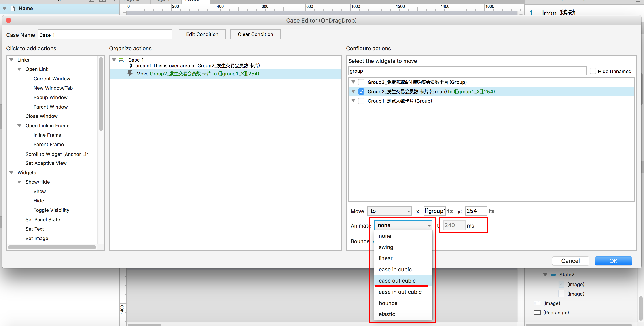The height and width of the screenshot is (326, 644).
Task: Click the fx icon next to y field
Action: point(491,211)
